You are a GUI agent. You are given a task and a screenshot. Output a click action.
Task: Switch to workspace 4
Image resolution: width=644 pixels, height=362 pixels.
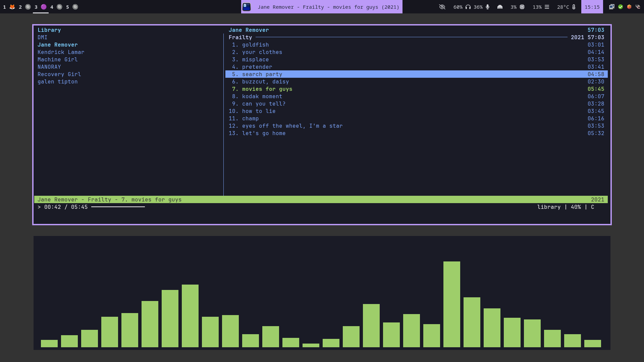(x=56, y=7)
